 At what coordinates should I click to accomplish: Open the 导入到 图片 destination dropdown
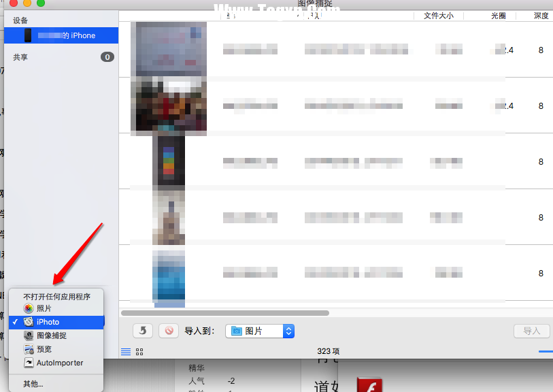(260, 331)
